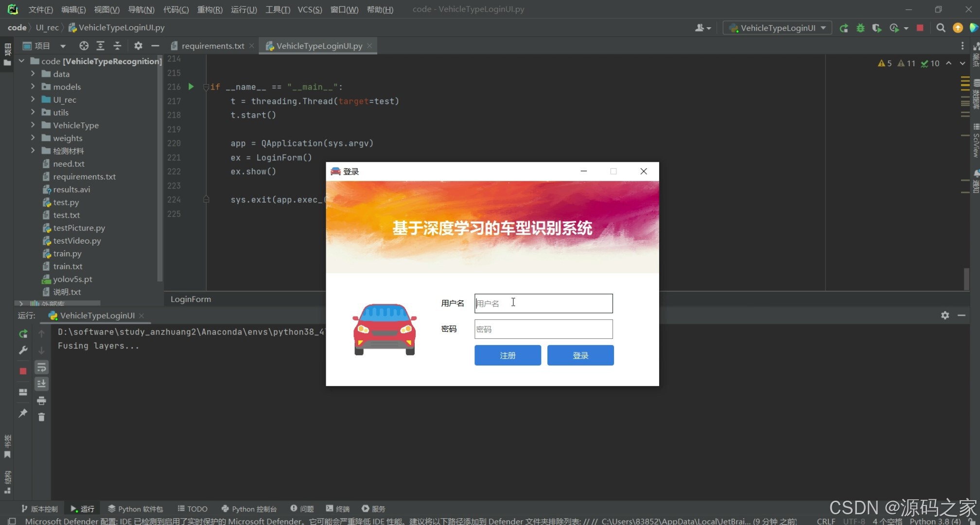Click the 用户名 input field
The height and width of the screenshot is (525, 980).
tap(543, 303)
